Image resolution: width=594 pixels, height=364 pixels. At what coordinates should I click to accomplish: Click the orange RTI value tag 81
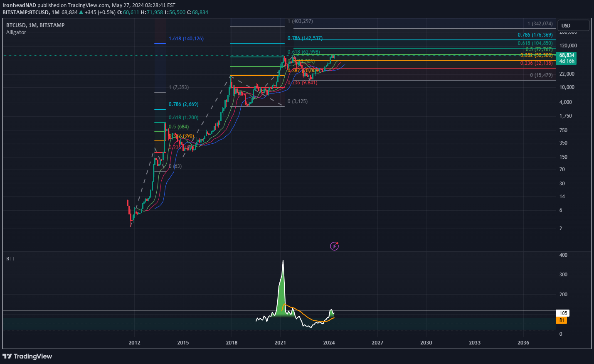coord(562,320)
